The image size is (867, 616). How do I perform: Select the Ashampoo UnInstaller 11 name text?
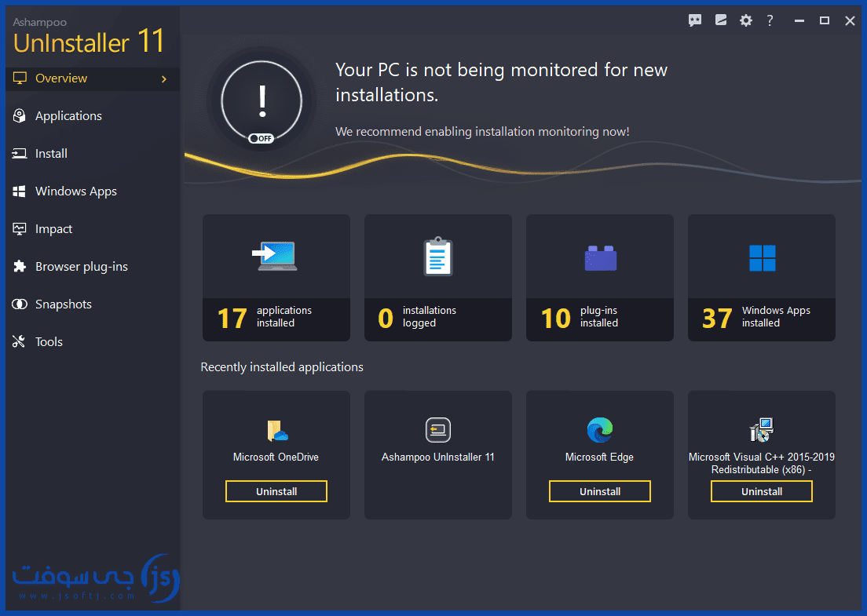(438, 457)
